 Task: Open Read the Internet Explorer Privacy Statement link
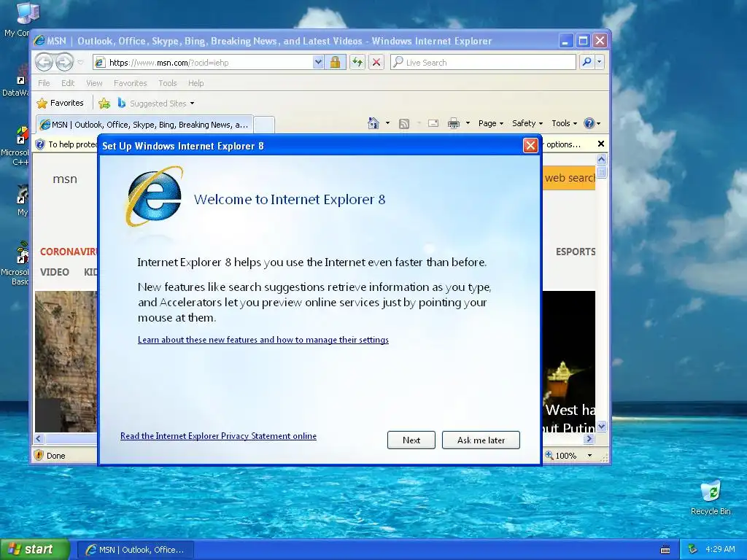[218, 436]
